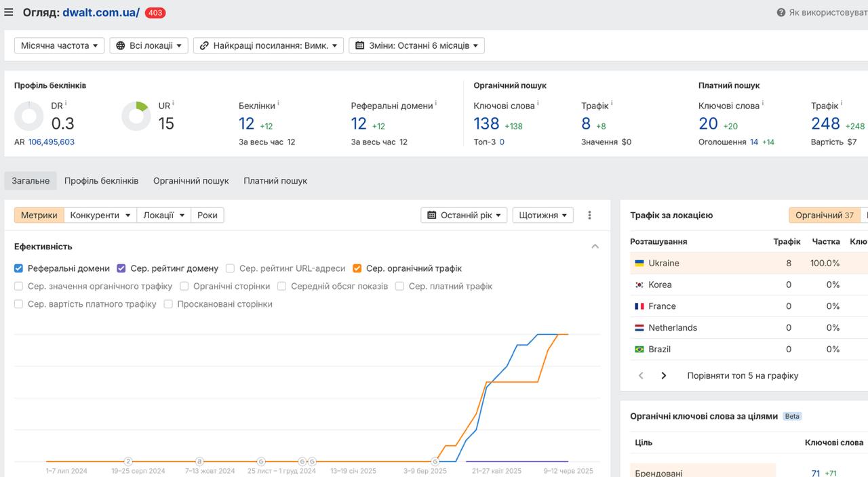The image size is (868, 477).
Task: Click Порівняти топ 5 на графіку
Action: pyautogui.click(x=743, y=375)
